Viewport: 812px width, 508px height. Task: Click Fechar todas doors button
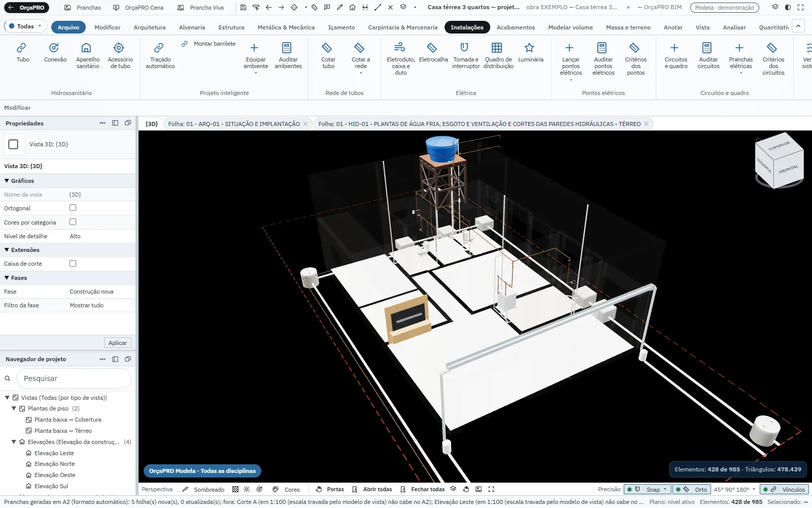422,489
